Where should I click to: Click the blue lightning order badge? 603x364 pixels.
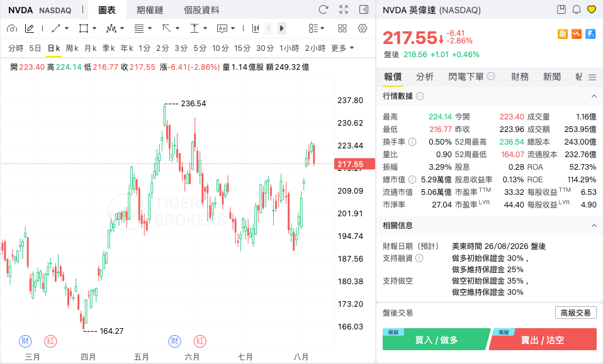point(590,34)
